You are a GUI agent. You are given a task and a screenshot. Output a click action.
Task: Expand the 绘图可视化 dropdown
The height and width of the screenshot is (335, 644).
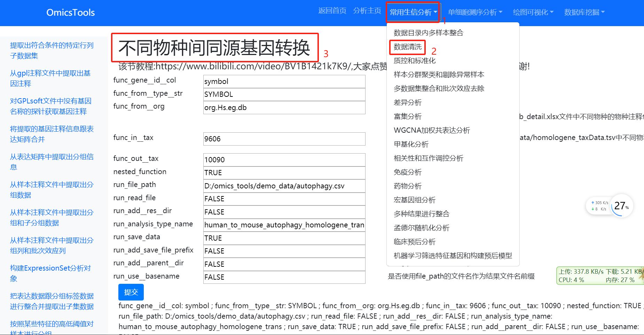point(533,13)
